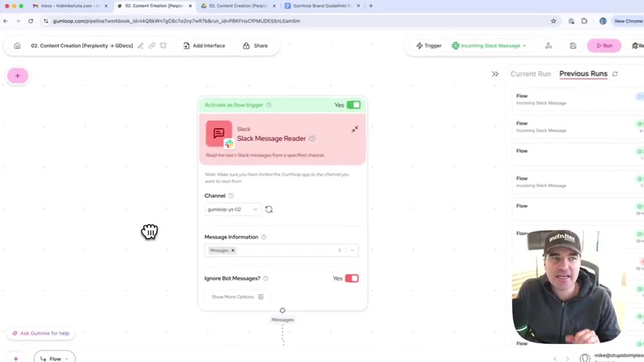Refresh the previous runs list
644x362 pixels.
(615, 74)
